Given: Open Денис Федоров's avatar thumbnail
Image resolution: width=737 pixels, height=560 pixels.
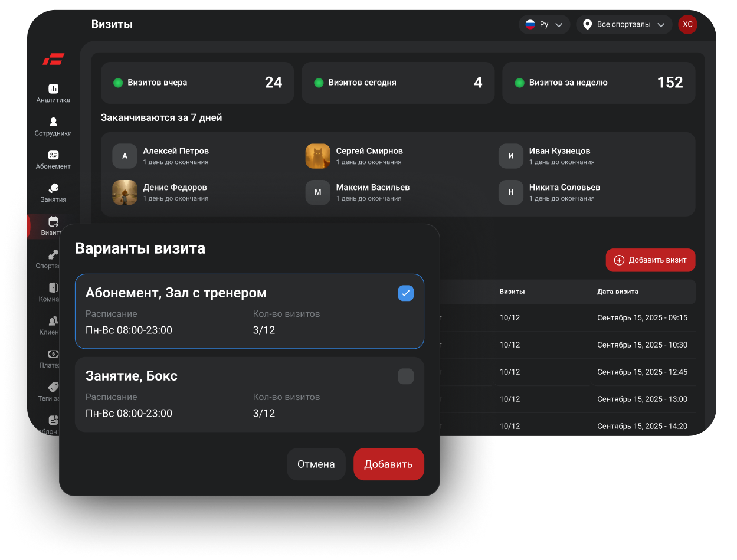Looking at the screenshot, I should click(x=125, y=192).
